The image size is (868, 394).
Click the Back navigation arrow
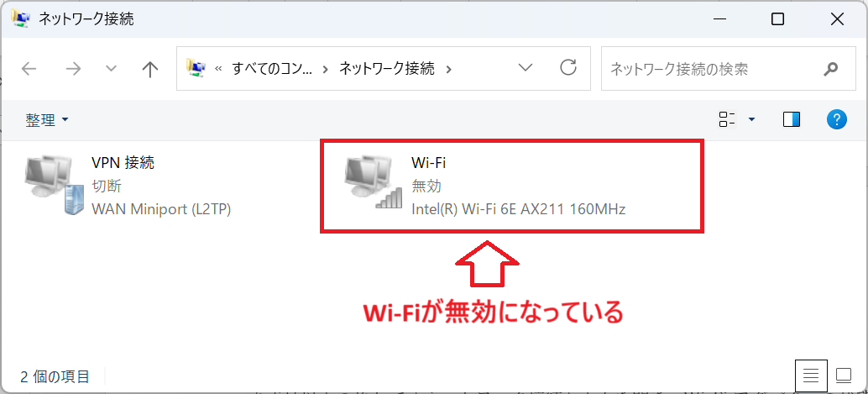[x=29, y=69]
